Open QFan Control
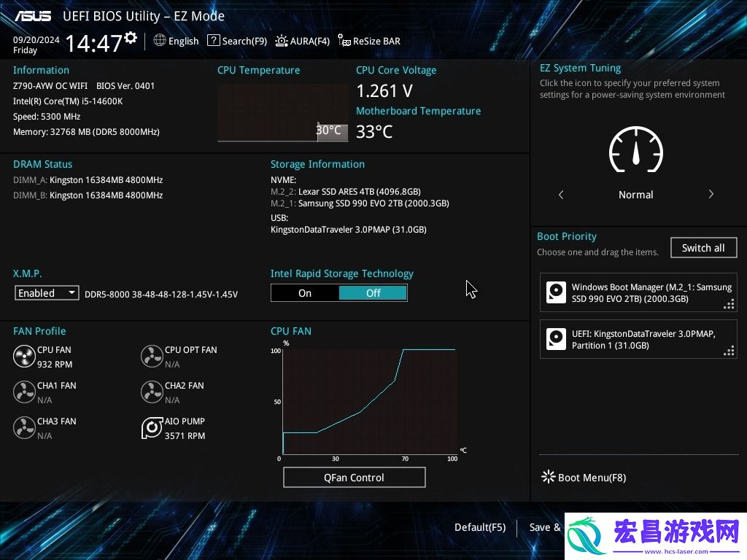This screenshot has width=747, height=560. (354, 477)
